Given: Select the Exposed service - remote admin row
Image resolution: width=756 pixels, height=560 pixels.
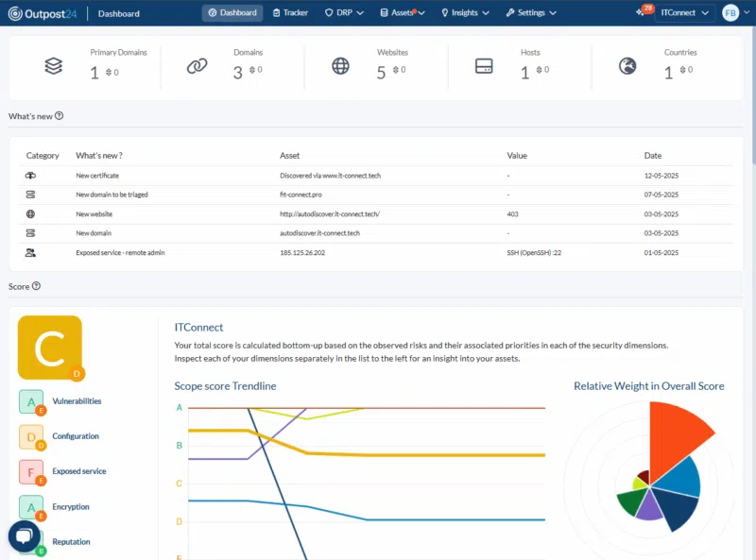Looking at the screenshot, I should [120, 253].
